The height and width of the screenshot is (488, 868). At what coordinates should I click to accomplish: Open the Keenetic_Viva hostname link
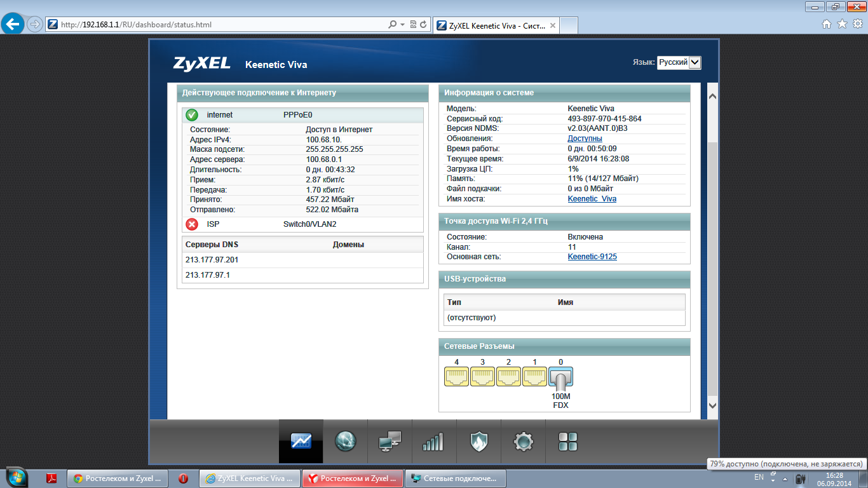click(x=592, y=199)
